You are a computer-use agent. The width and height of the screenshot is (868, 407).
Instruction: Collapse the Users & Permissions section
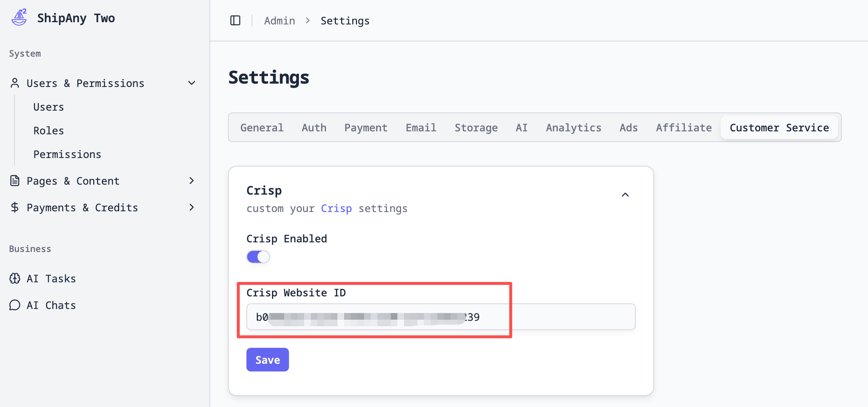(192, 83)
